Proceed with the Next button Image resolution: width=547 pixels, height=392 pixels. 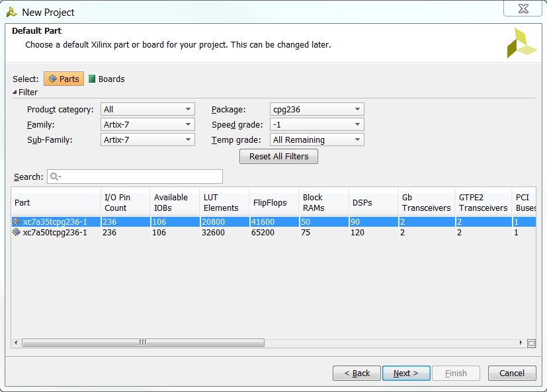point(406,373)
